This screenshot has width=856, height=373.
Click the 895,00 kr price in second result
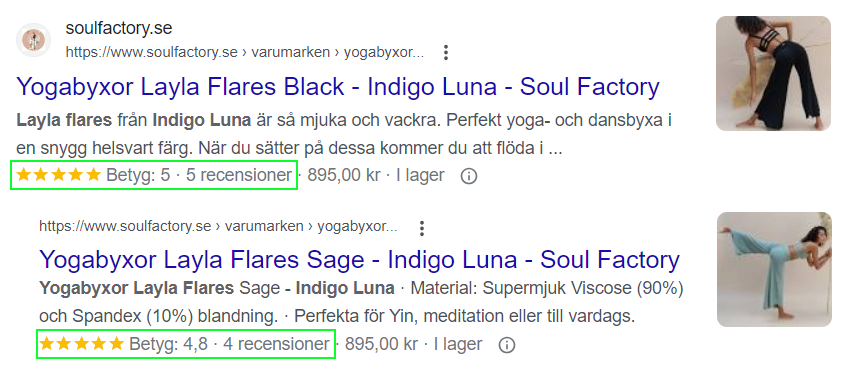(x=382, y=345)
